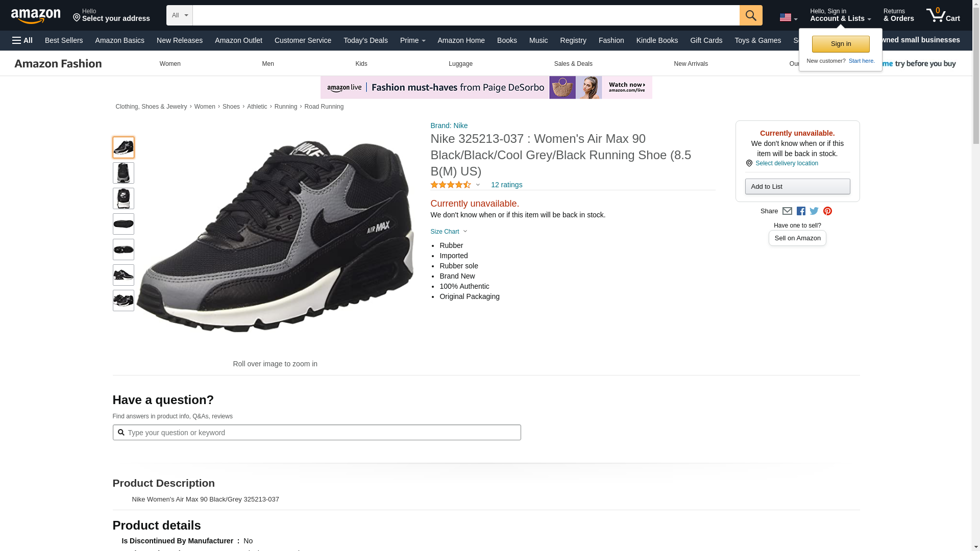This screenshot has height=551, width=980.
Task: Expand the Size Chart dropdown
Action: click(x=449, y=232)
